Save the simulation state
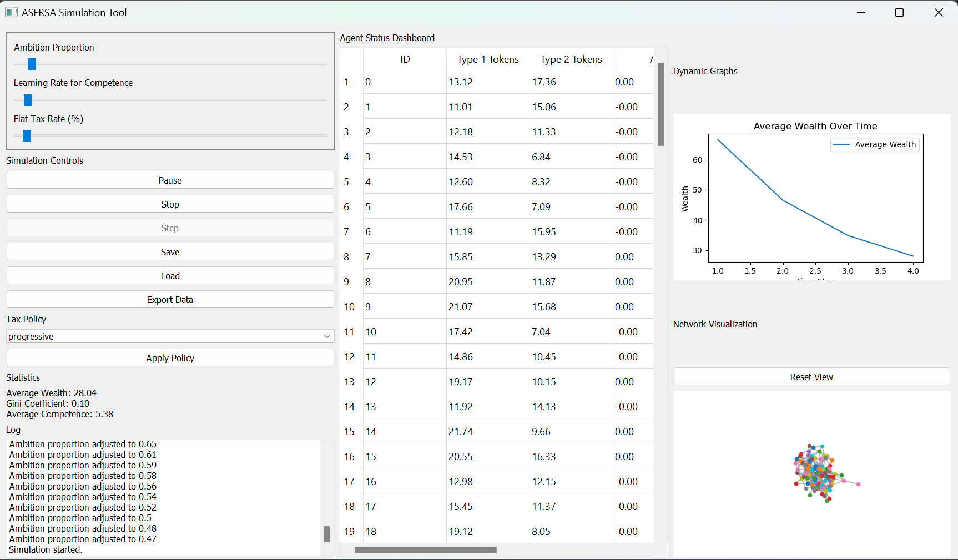 (x=170, y=252)
